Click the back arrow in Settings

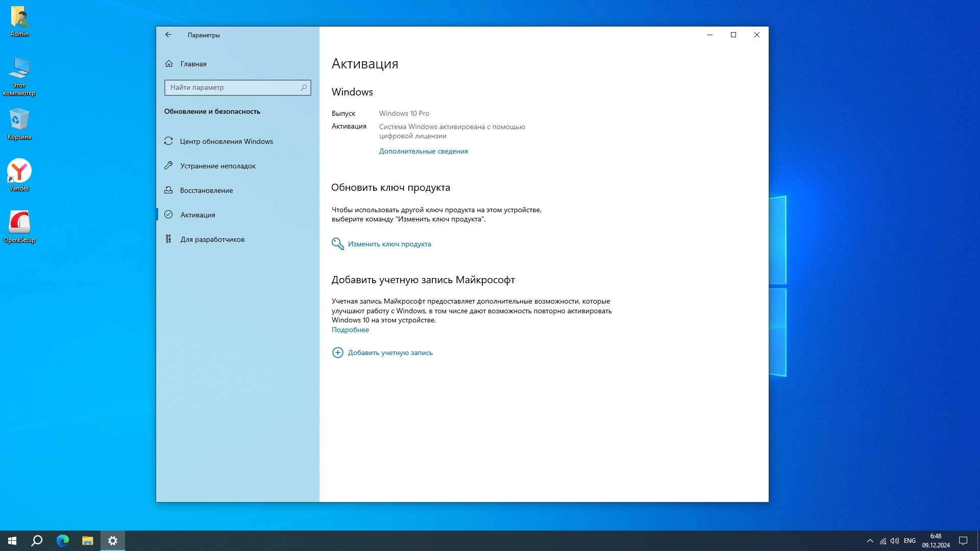[x=168, y=35]
